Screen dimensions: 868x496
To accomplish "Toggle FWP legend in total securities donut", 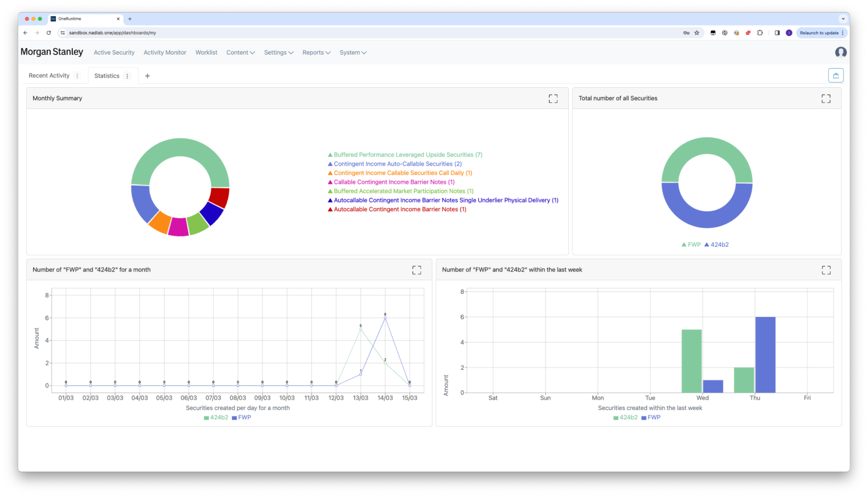I will tap(691, 245).
